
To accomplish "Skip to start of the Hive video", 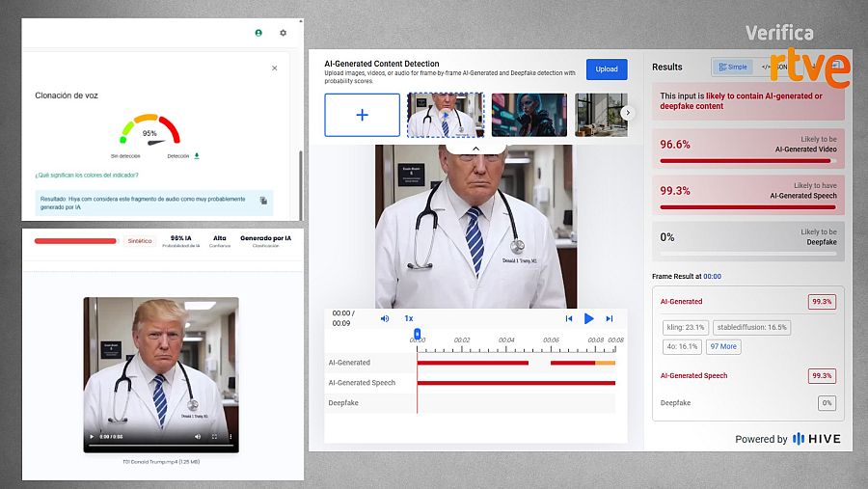I will pos(568,318).
